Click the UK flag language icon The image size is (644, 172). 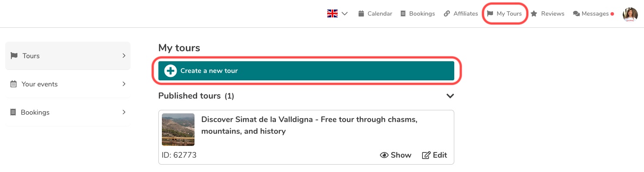click(x=332, y=13)
